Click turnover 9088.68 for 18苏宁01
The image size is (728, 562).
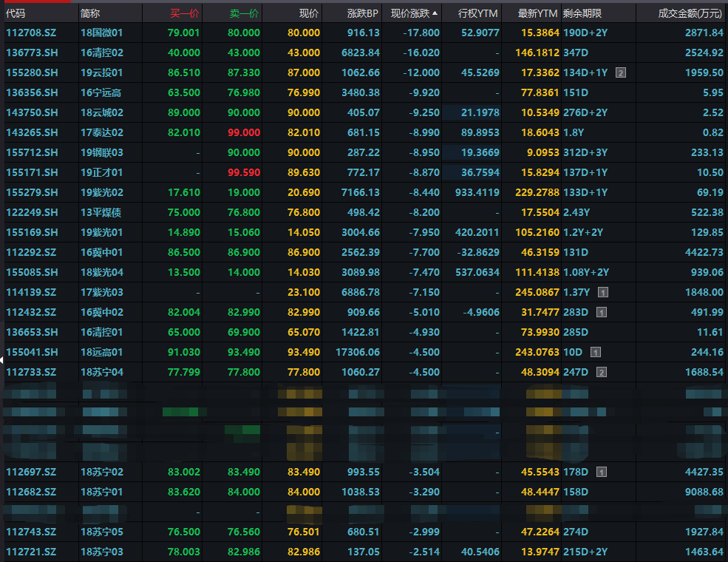click(704, 492)
